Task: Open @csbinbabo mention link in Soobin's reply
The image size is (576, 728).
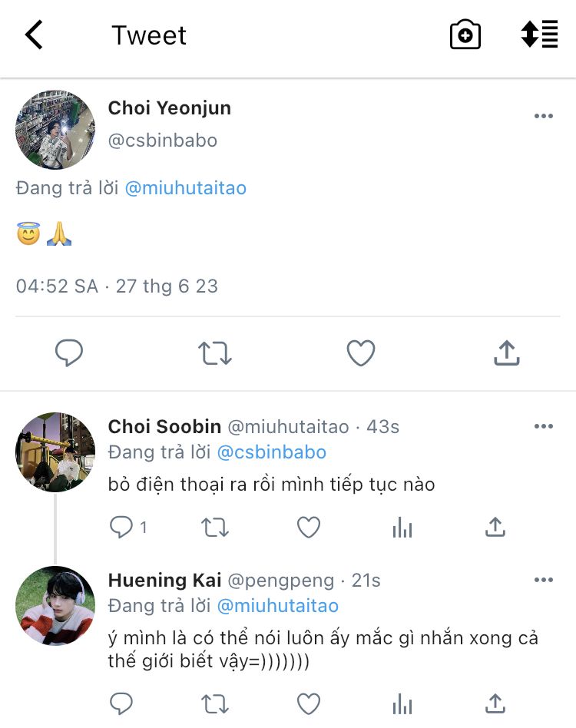Action: point(272,452)
